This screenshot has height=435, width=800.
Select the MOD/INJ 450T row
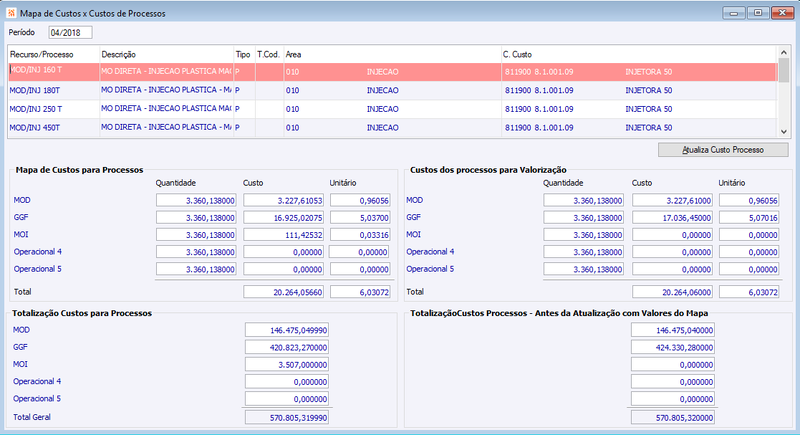click(x=392, y=128)
